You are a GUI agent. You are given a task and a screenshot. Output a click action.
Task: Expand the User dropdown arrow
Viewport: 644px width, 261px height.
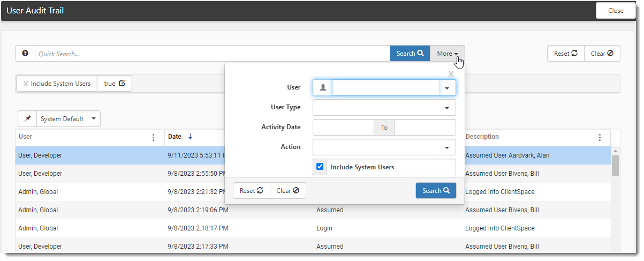pos(447,88)
